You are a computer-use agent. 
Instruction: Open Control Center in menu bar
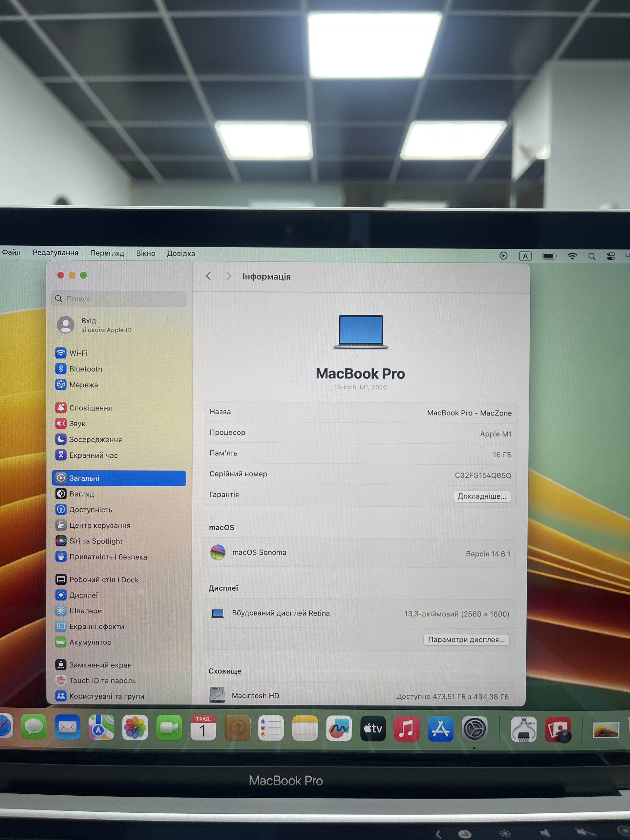[611, 256]
